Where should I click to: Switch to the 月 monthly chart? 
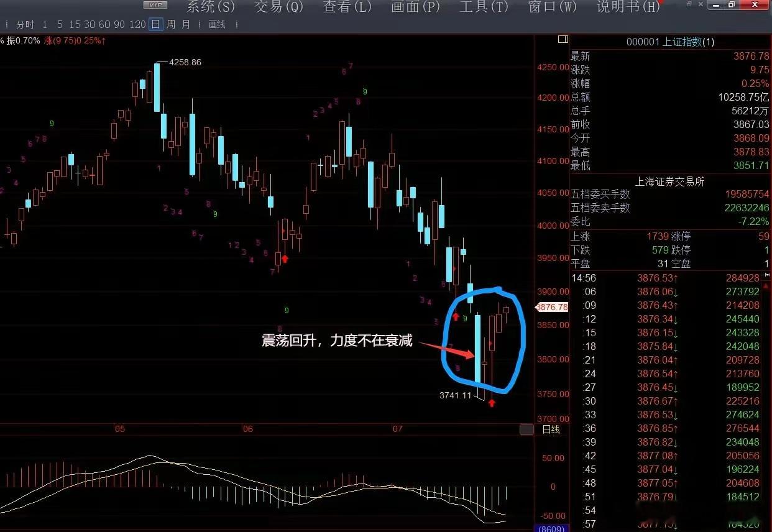point(186,25)
